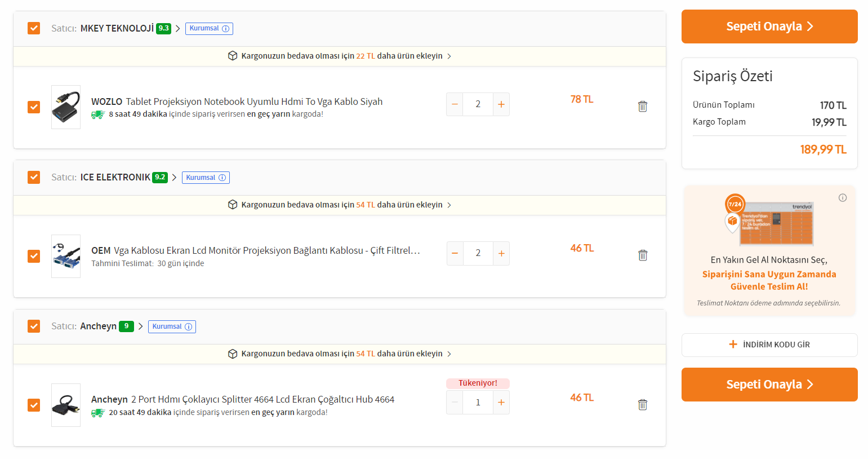Screen dimensions: 868x459
Task: Open the Ancheyn seller name link
Action: pos(99,326)
